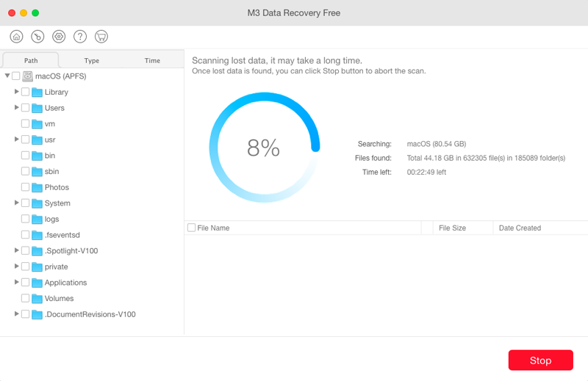Expand the Applications folder
Viewport: 588px width, 381px height.
pyautogui.click(x=16, y=282)
